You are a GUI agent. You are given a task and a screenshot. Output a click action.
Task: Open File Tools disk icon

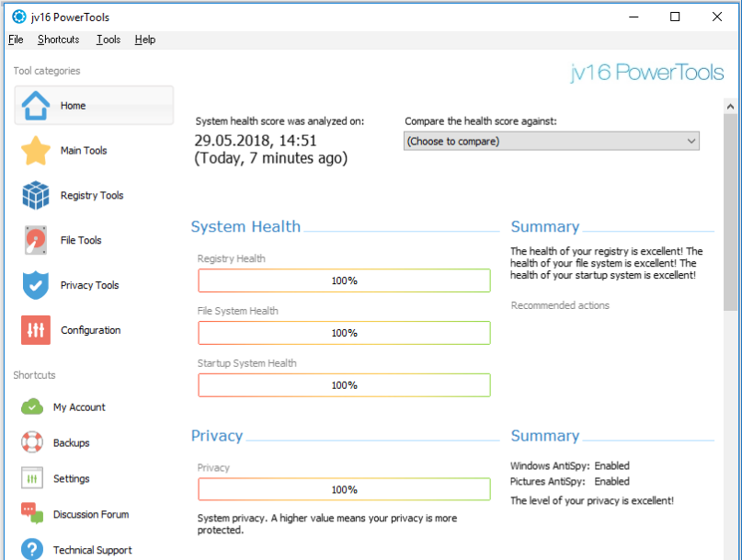coord(36,241)
